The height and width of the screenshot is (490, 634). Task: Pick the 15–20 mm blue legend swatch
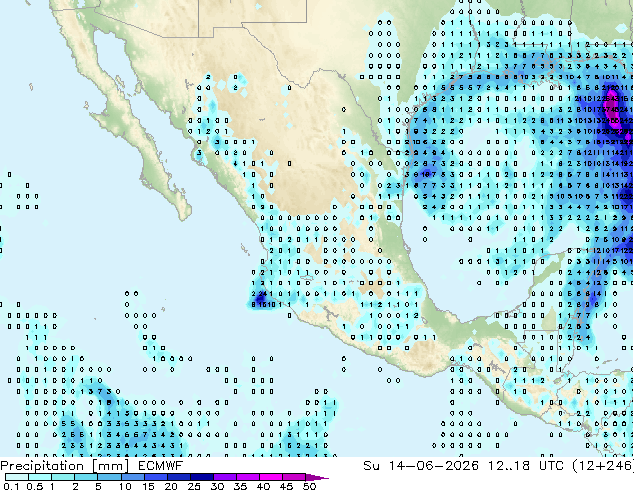pos(155,477)
